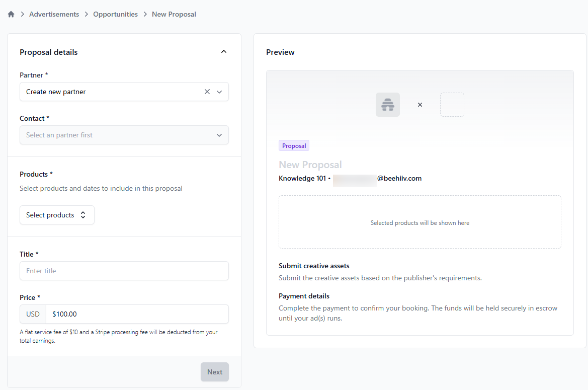This screenshot has width=588, height=390.
Task: Collapse the Proposal details section
Action: coord(224,52)
